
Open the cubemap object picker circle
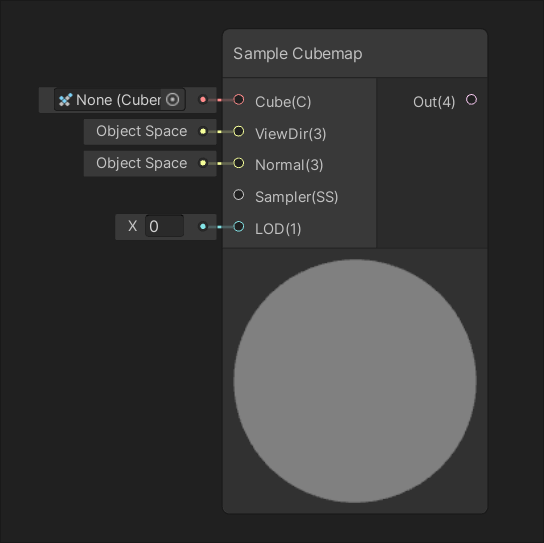(x=172, y=100)
